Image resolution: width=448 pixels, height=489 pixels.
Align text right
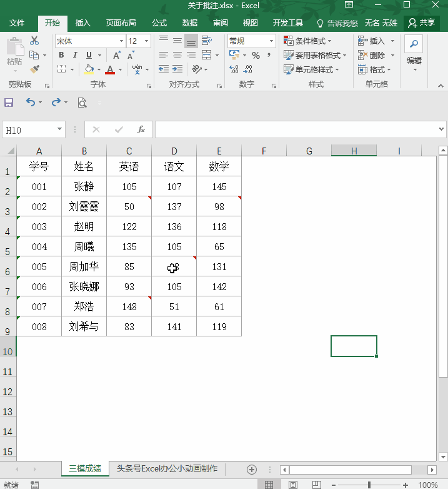coord(191,55)
